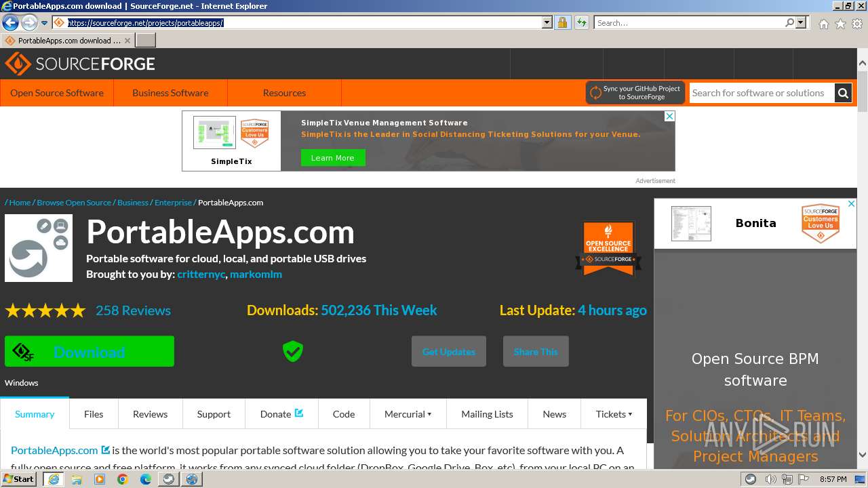Click the Bonita ad thumbnail image
This screenshot has width=868, height=488.
691,224
